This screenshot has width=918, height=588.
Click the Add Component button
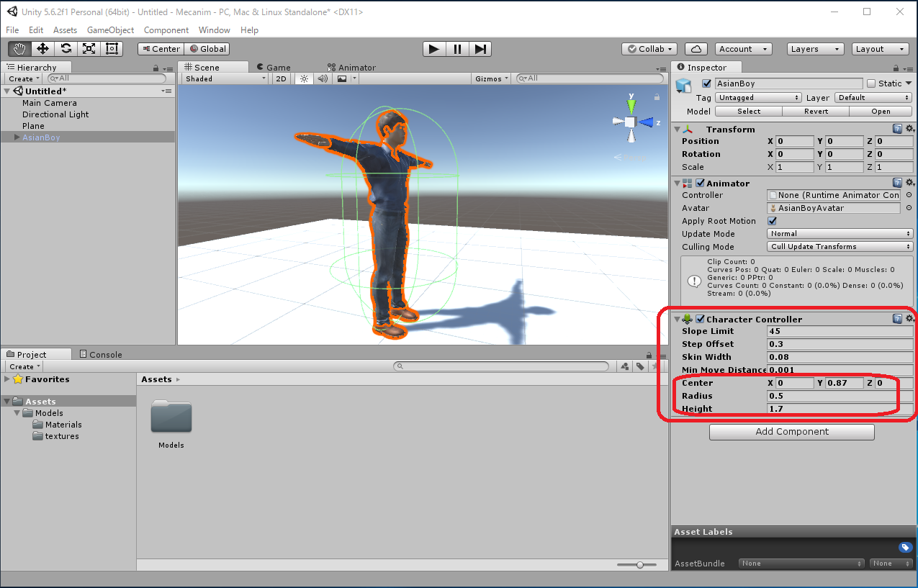pos(791,432)
